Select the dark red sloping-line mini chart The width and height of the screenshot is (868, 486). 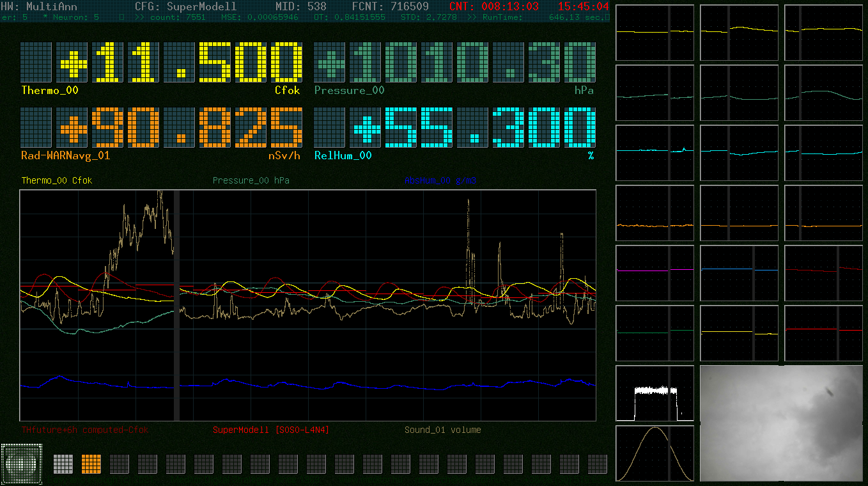pos(824,273)
